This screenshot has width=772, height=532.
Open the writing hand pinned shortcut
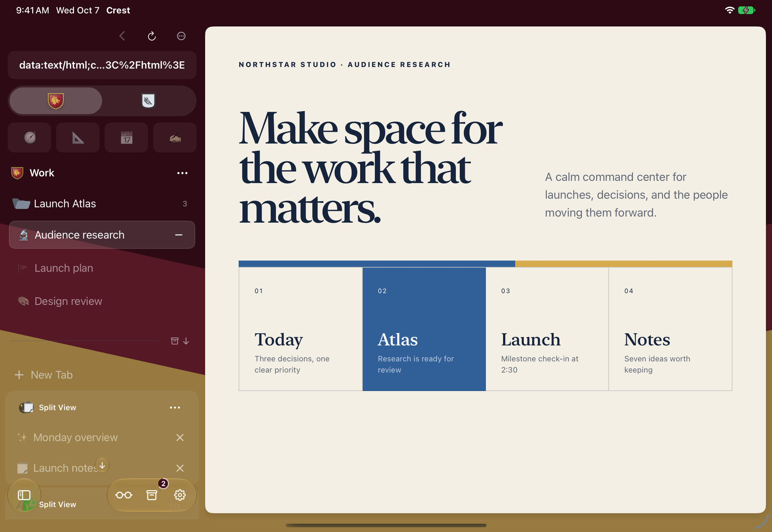[175, 137]
